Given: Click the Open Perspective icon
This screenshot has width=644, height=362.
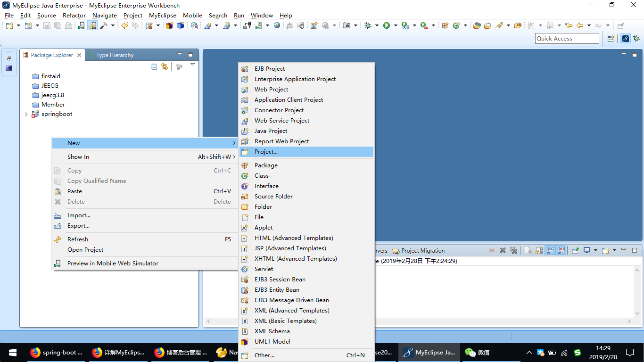Looking at the screenshot, I should click(611, 39).
